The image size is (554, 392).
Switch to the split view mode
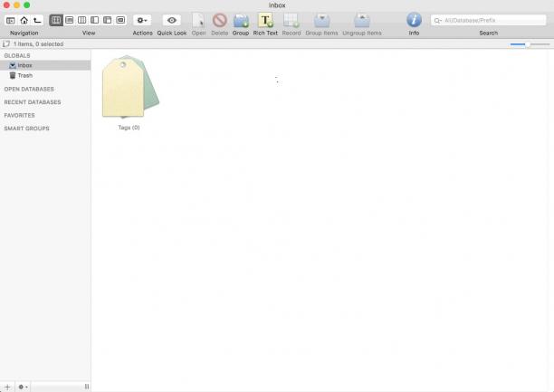[95, 20]
